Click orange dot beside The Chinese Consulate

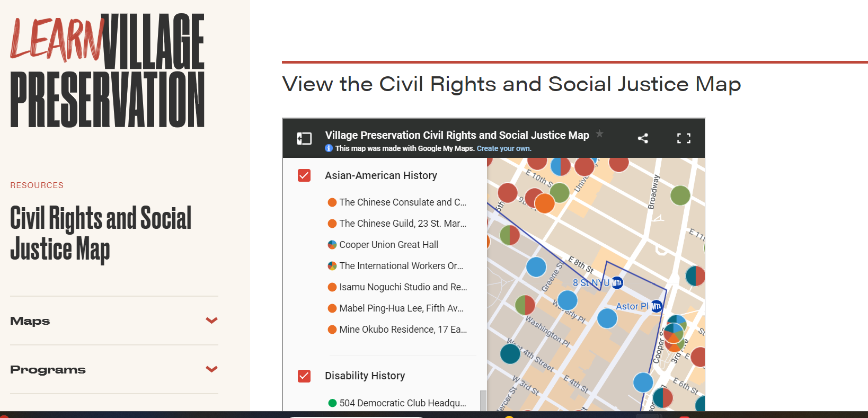332,202
